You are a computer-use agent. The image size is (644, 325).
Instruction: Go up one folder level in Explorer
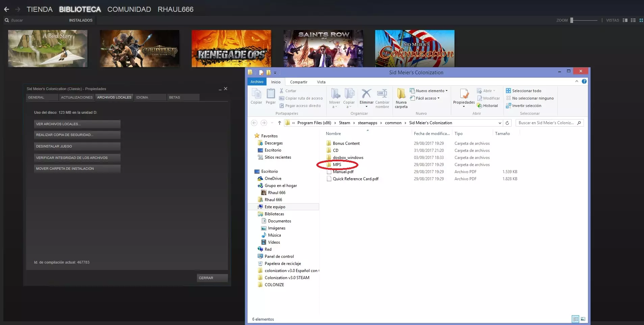279,123
